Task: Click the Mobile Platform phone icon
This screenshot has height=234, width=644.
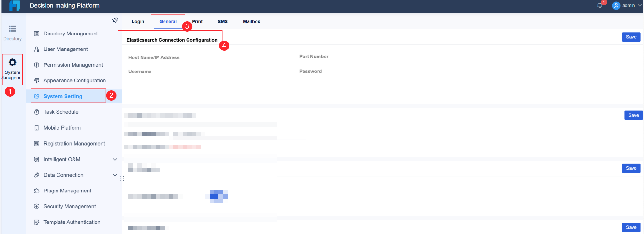Action: [x=37, y=128]
